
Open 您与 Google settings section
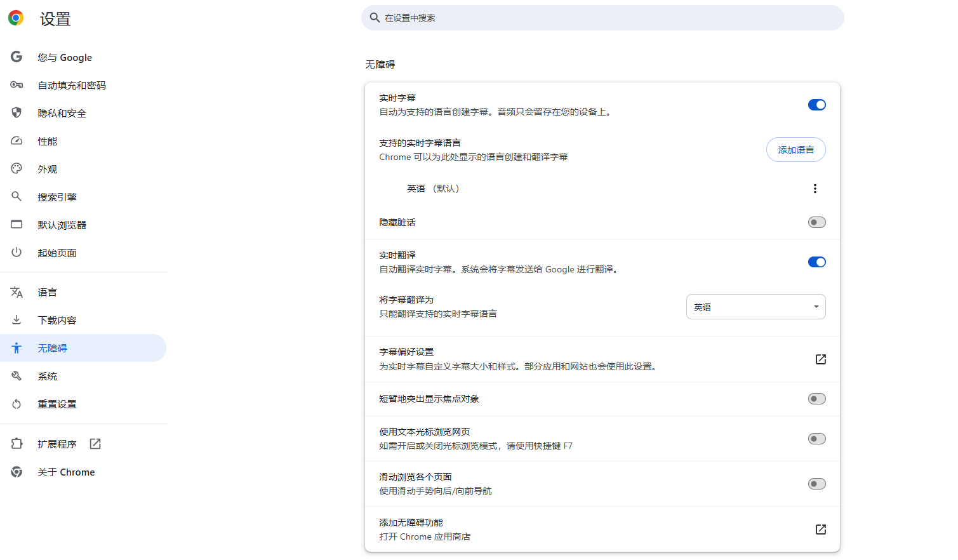[83, 57]
